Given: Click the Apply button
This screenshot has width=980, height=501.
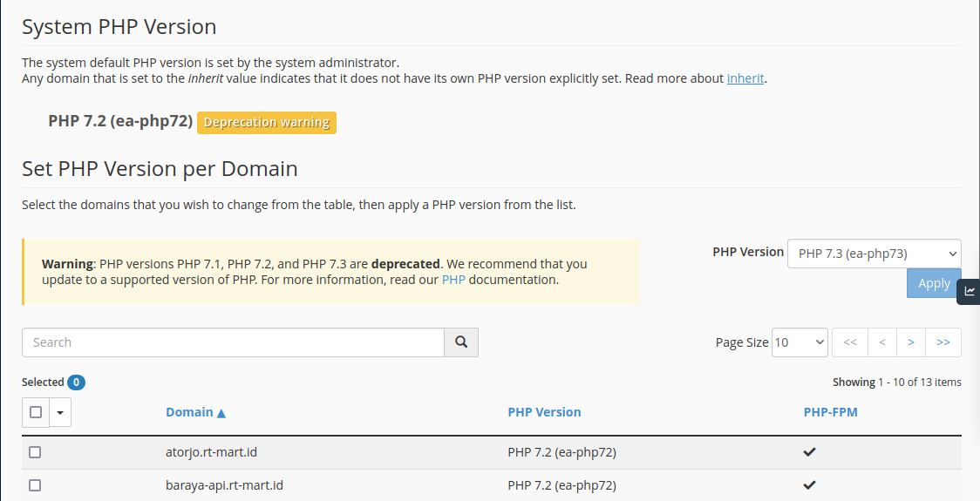Looking at the screenshot, I should point(933,283).
